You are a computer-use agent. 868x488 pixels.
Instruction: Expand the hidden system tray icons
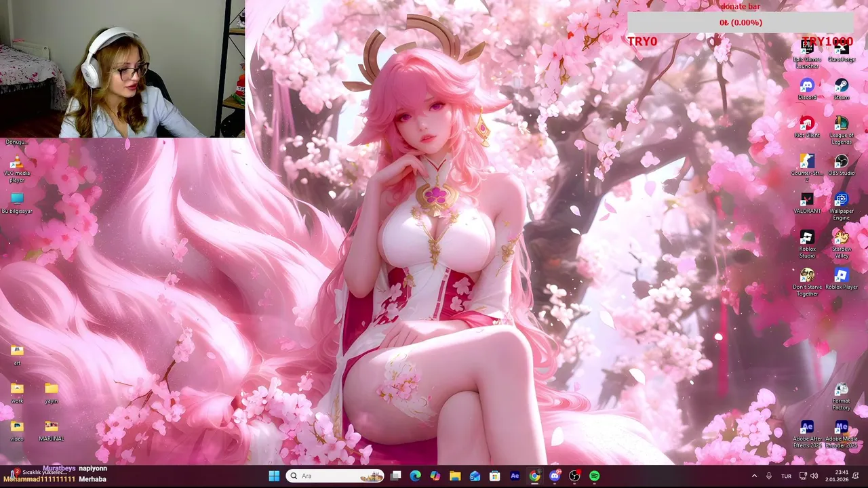754,476
